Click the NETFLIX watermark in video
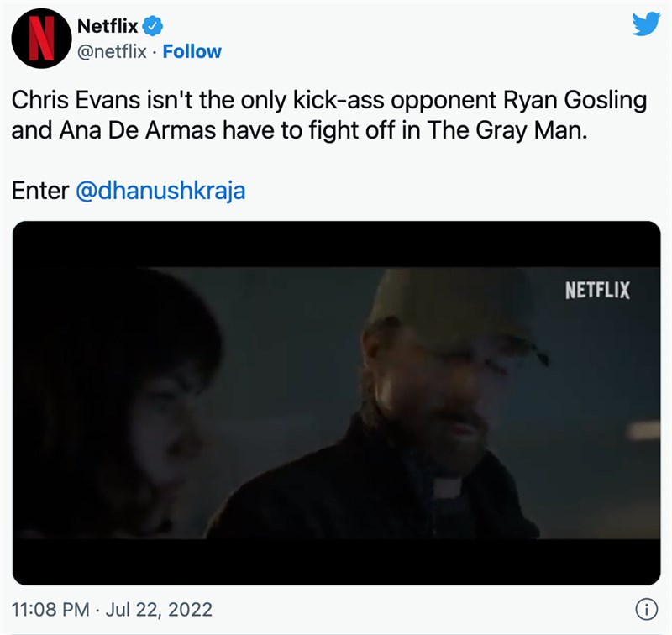Screen dimensions: 672x635 tap(597, 291)
